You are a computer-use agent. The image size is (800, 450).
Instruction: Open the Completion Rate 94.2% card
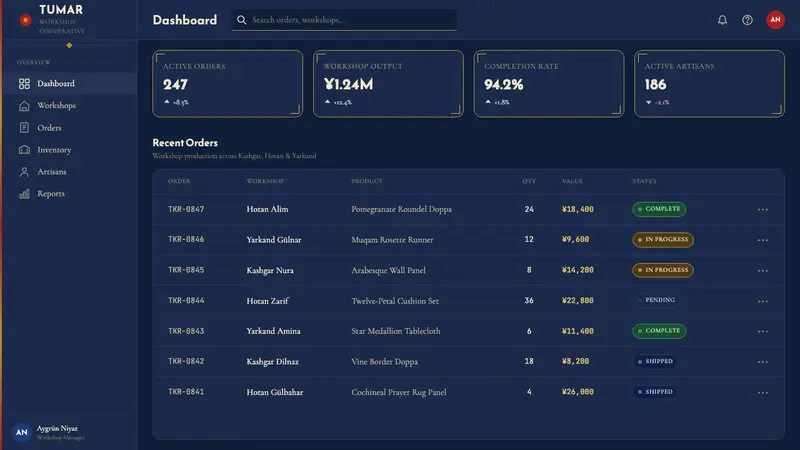coord(548,84)
